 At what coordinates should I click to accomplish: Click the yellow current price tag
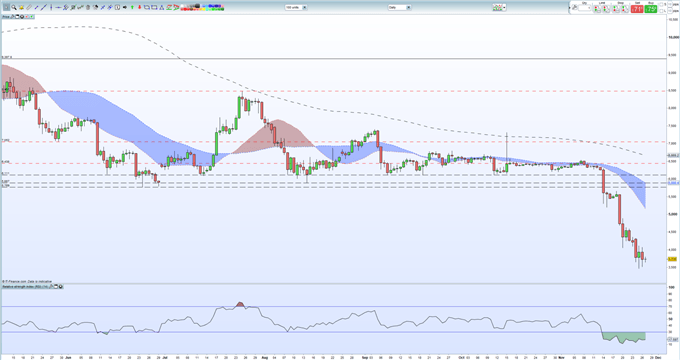point(672,259)
